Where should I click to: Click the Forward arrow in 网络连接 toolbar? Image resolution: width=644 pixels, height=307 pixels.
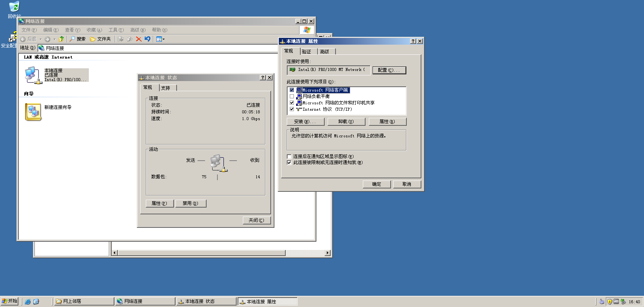click(47, 39)
